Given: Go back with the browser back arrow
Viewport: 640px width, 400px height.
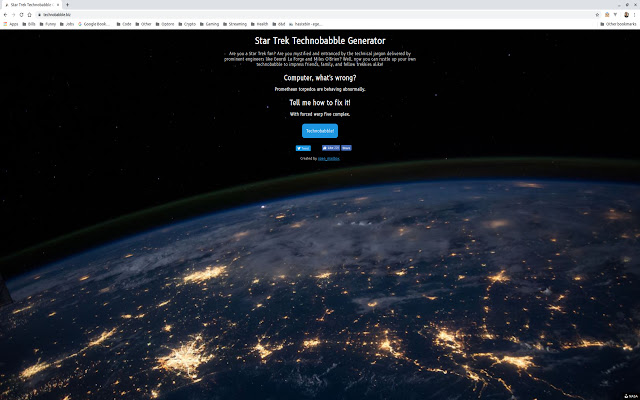Looking at the screenshot, I should point(5,15).
